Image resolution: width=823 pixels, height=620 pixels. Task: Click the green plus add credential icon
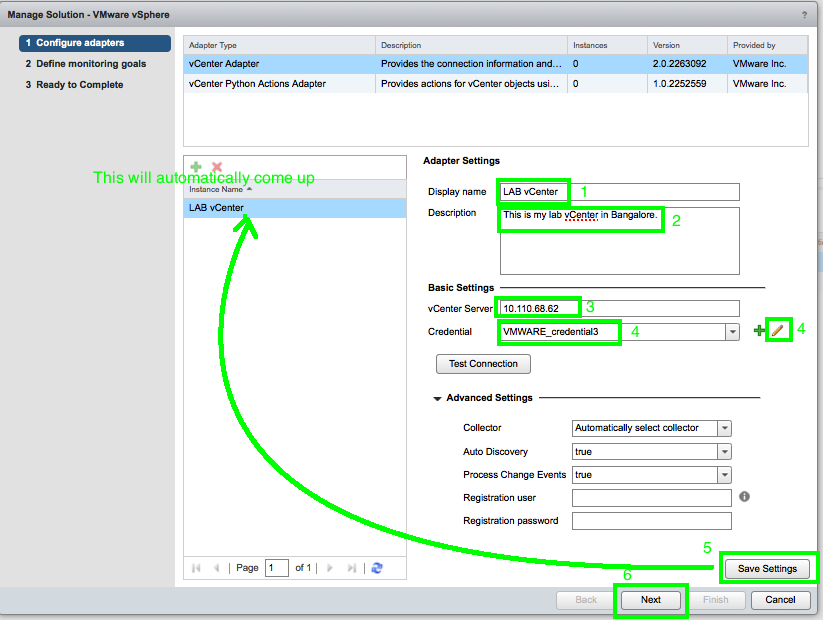pos(759,331)
